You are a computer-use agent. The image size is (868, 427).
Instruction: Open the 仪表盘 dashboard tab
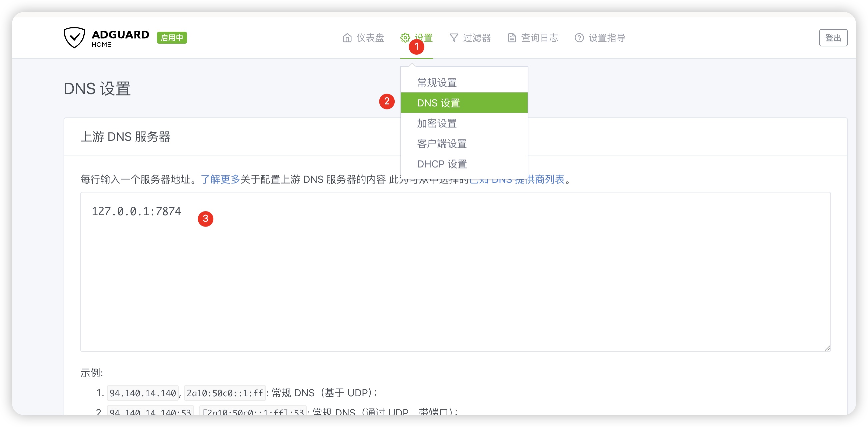[370, 38]
